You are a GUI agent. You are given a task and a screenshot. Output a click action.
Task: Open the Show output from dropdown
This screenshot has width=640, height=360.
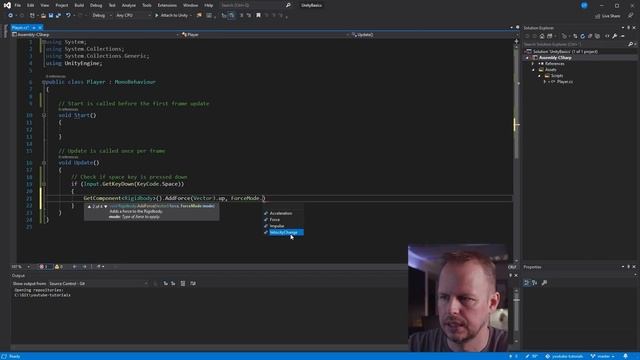click(98, 283)
